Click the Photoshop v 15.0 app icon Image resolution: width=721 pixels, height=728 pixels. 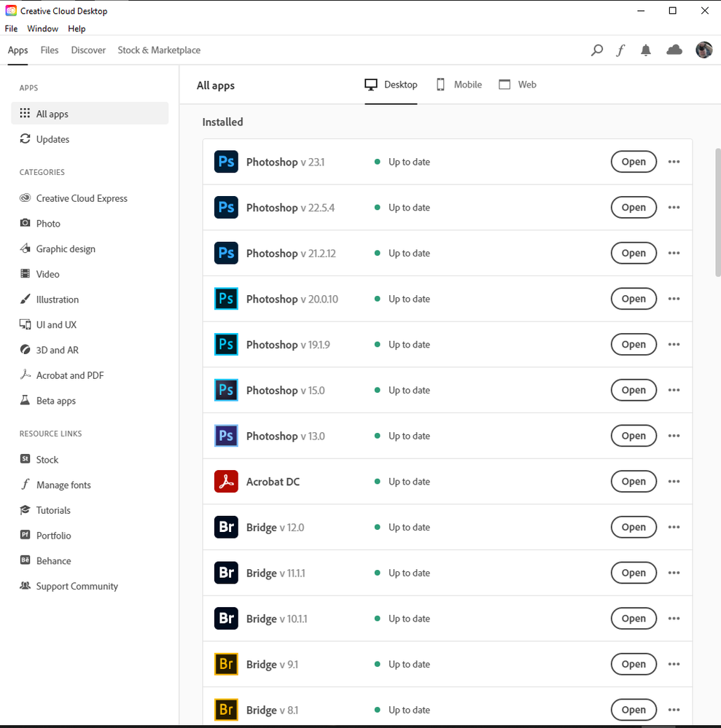point(226,390)
